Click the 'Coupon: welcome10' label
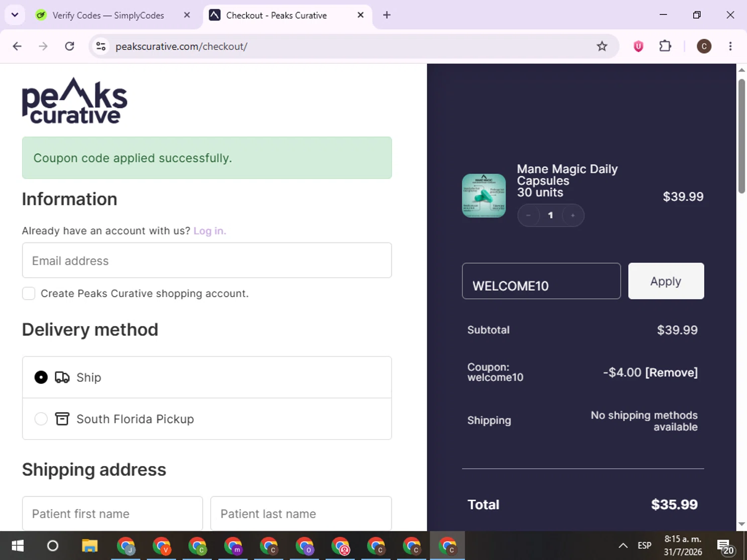Viewport: 747px width, 560px height. click(x=495, y=372)
